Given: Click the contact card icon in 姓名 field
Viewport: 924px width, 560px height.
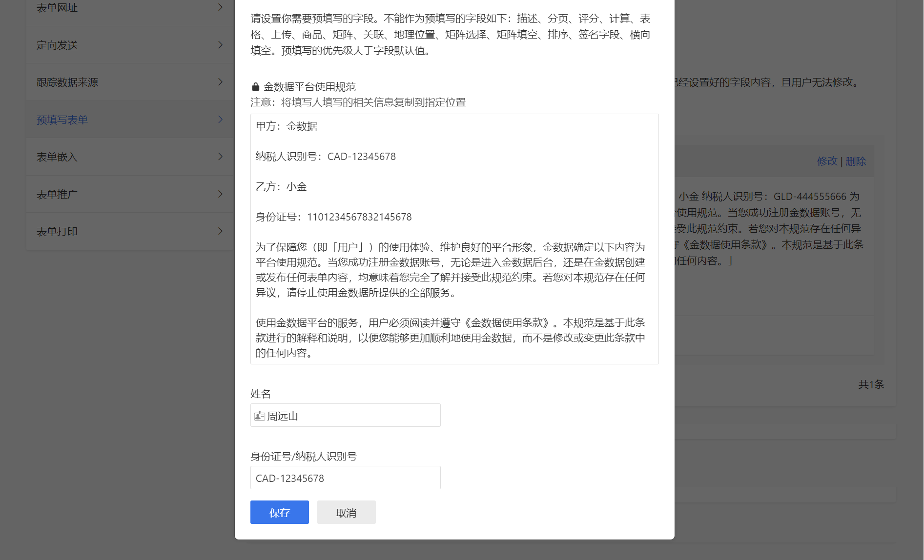Looking at the screenshot, I should [260, 416].
